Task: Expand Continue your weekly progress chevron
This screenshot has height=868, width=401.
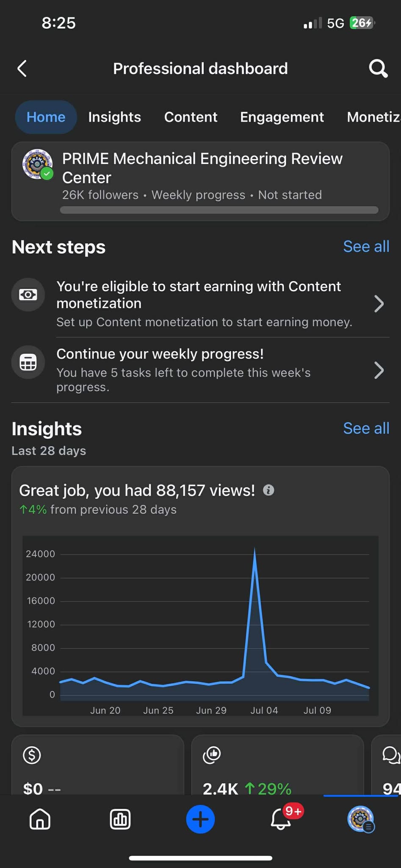Action: [x=379, y=370]
